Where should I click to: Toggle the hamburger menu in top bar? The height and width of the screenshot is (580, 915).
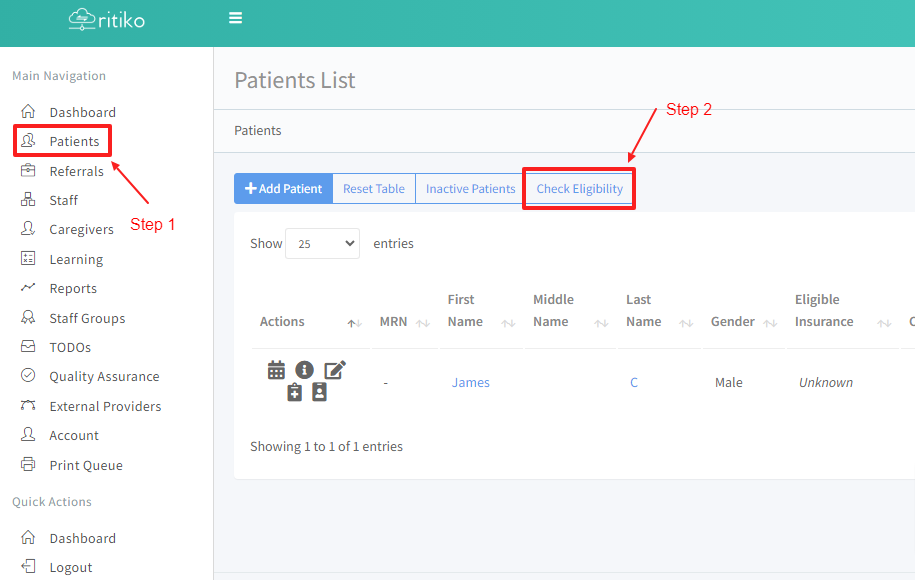236,18
